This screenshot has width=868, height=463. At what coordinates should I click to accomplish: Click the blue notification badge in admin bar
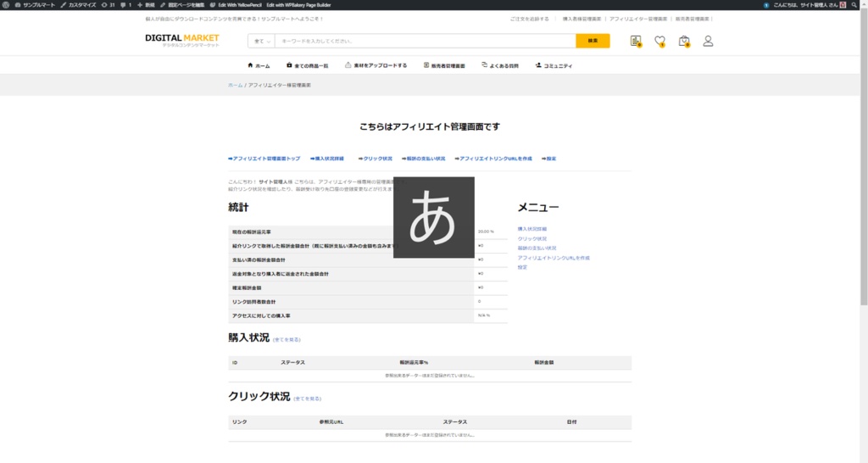[x=766, y=5]
